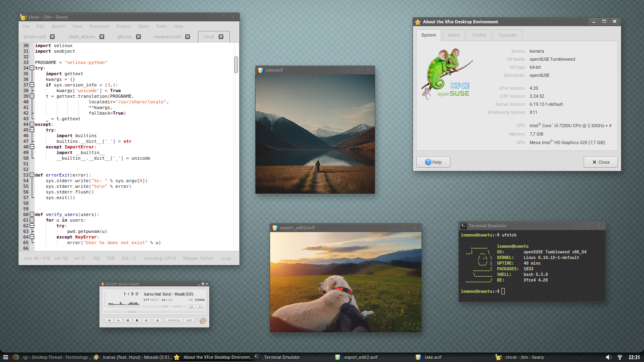Open the applications menu on the taskbar
The width and height of the screenshot is (644, 362).
click(6, 357)
